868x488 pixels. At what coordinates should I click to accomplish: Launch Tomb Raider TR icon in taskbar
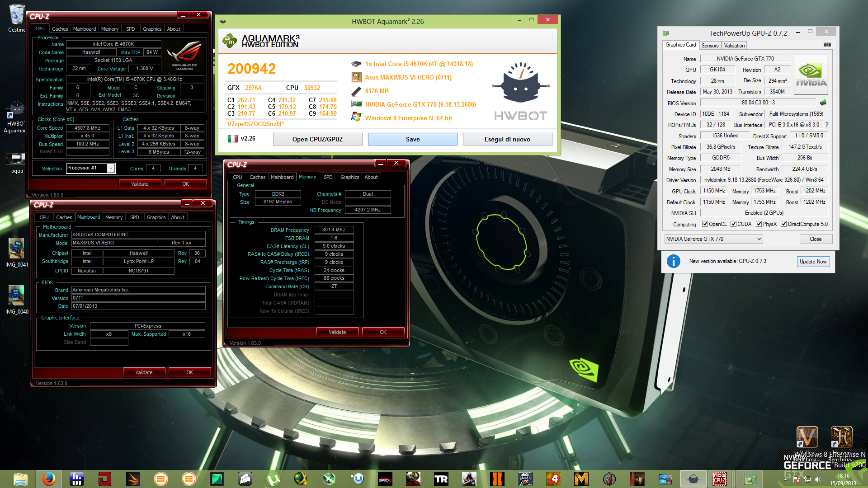441,479
